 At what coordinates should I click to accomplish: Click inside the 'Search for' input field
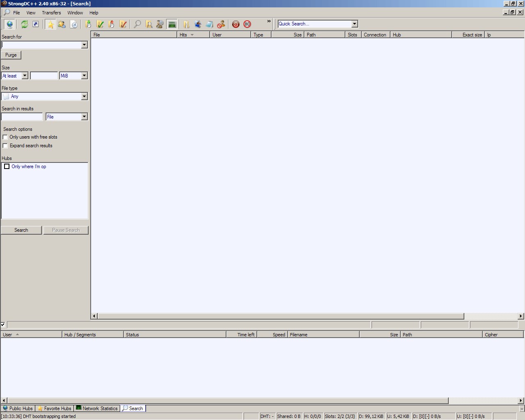[x=41, y=45]
